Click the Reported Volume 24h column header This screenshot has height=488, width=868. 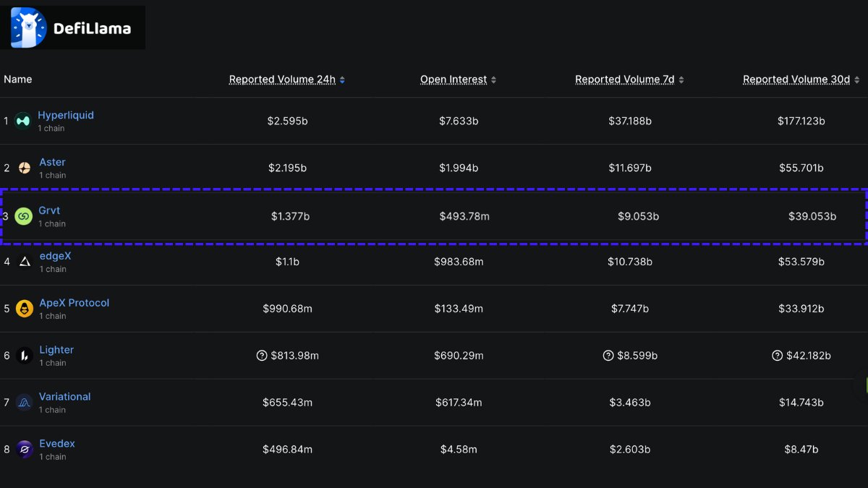(x=282, y=80)
